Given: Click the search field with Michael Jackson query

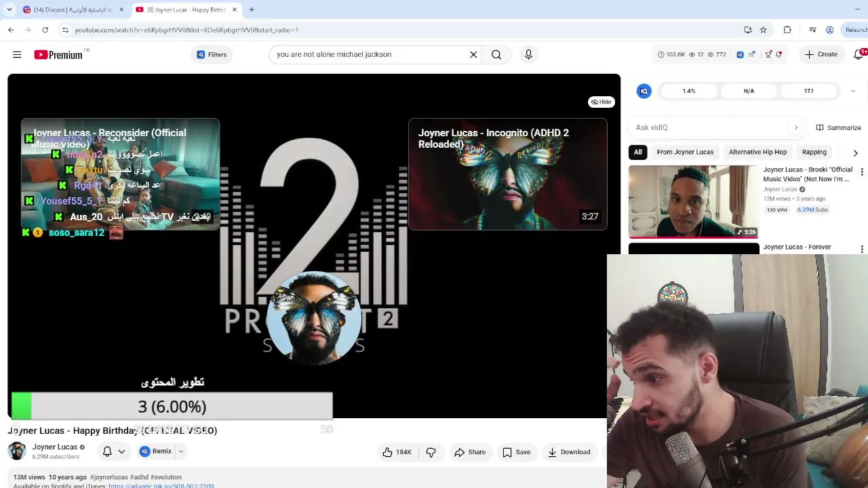Looking at the screenshot, I should pos(370,54).
